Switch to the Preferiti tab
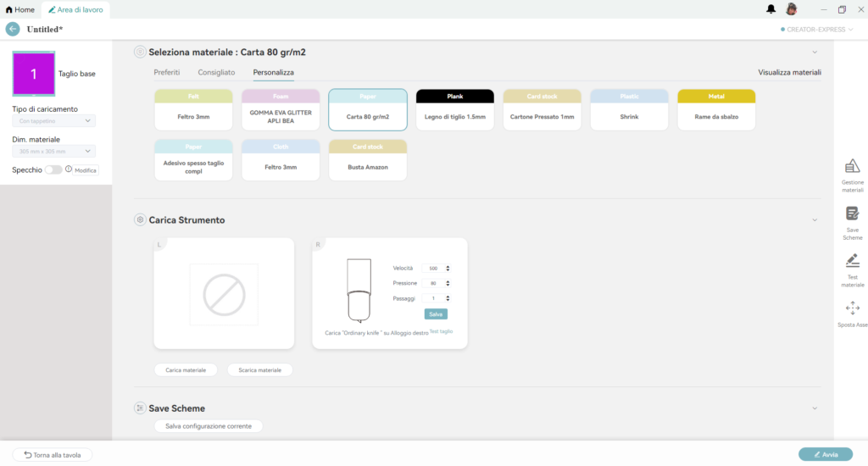The width and height of the screenshot is (868, 466). coord(167,73)
